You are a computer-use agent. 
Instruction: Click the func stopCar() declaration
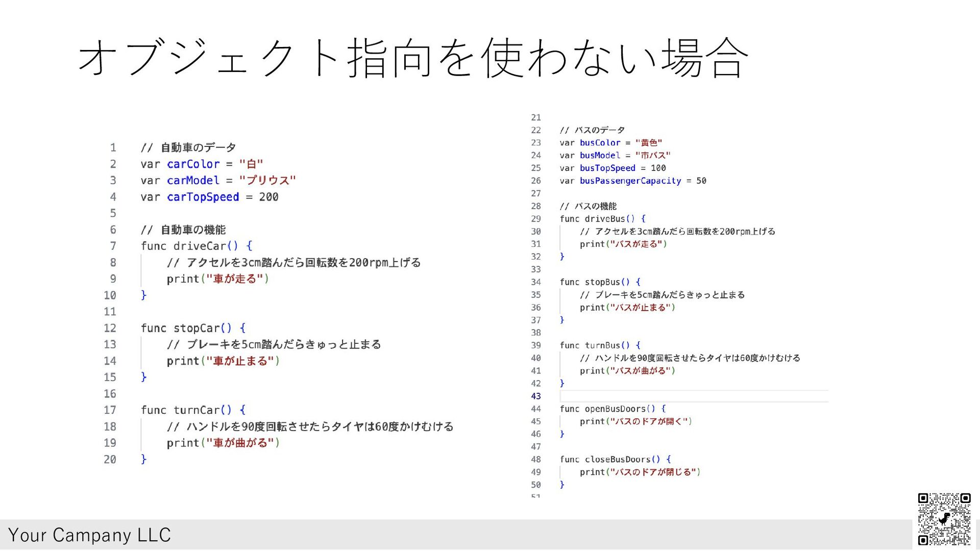tap(193, 328)
